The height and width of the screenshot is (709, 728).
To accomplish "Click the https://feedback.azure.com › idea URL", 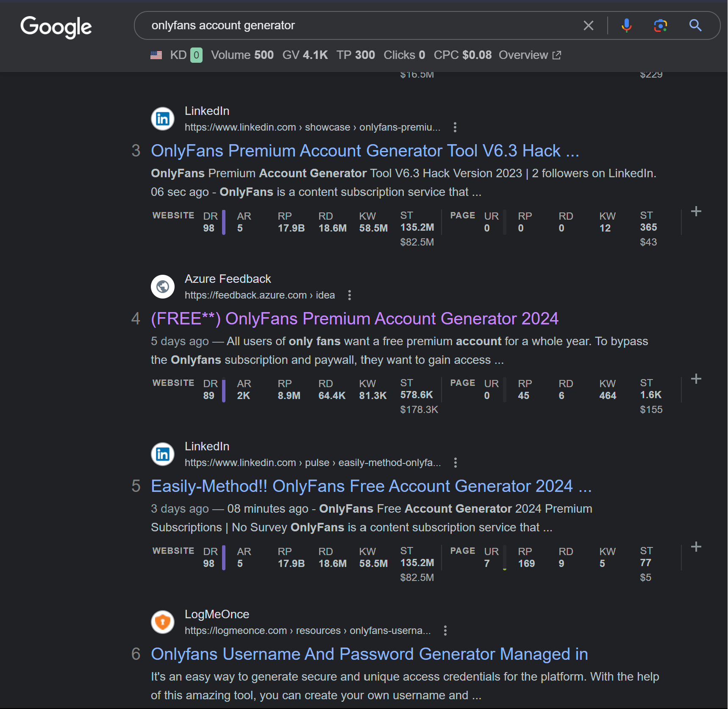I will point(260,295).
